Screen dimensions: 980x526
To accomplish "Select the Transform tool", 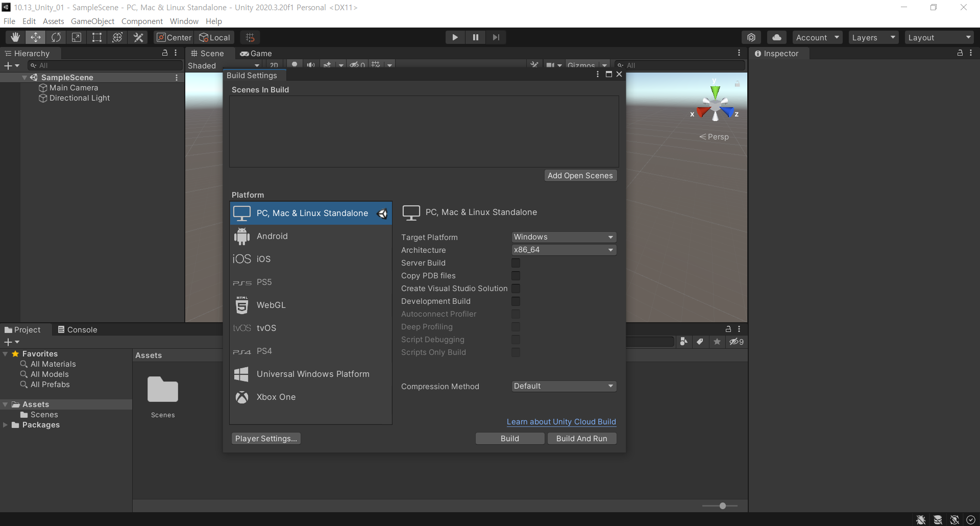I will pyautogui.click(x=117, y=37).
